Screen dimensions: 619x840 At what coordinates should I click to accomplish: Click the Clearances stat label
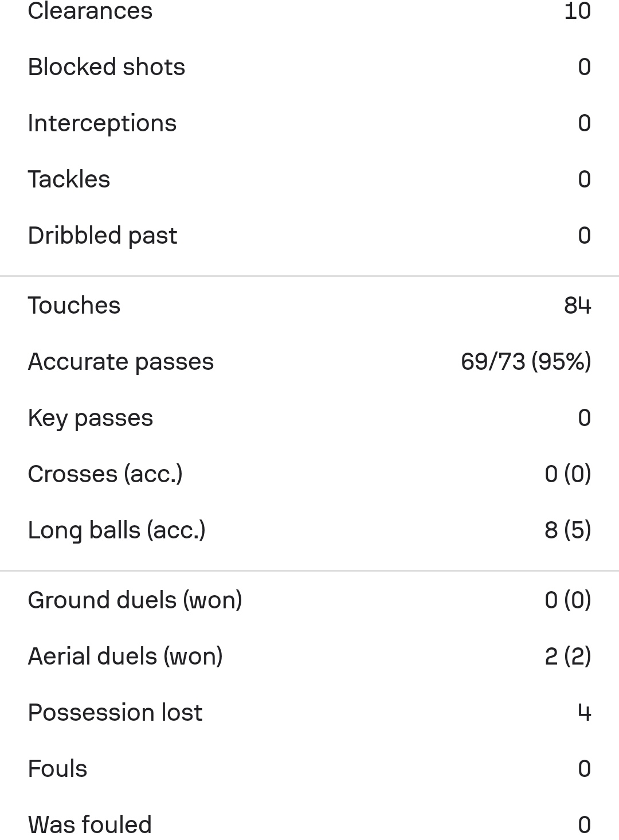[x=90, y=11]
